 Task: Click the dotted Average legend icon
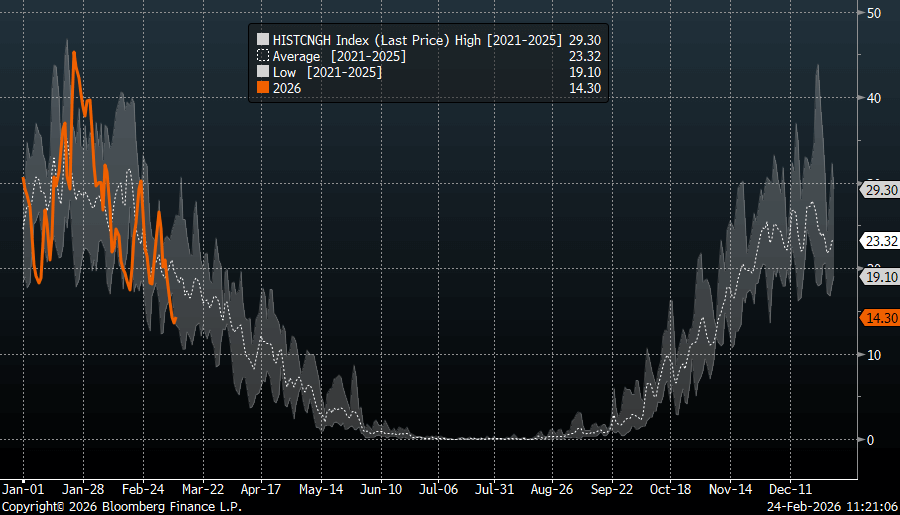coord(264,56)
